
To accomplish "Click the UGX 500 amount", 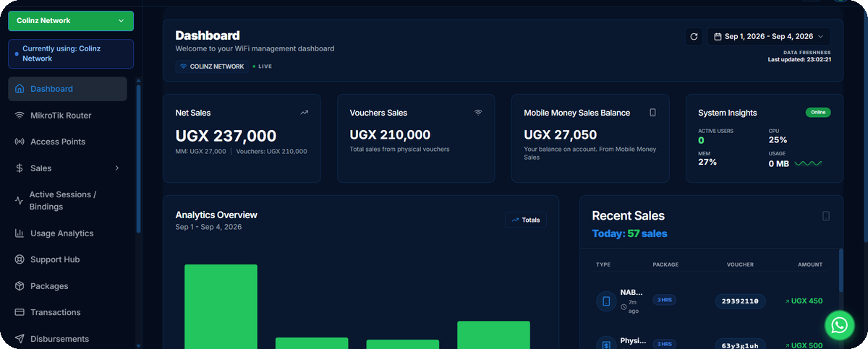I will (x=804, y=345).
